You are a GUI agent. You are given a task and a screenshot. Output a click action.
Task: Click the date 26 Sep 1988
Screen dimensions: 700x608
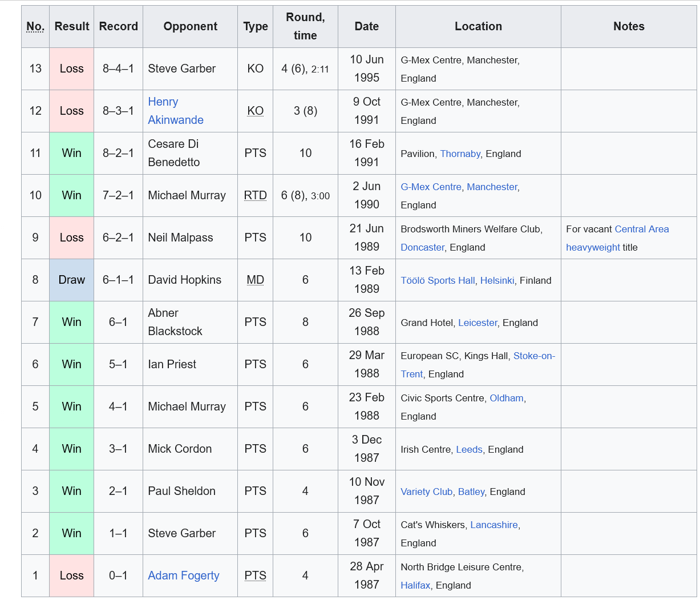click(367, 322)
